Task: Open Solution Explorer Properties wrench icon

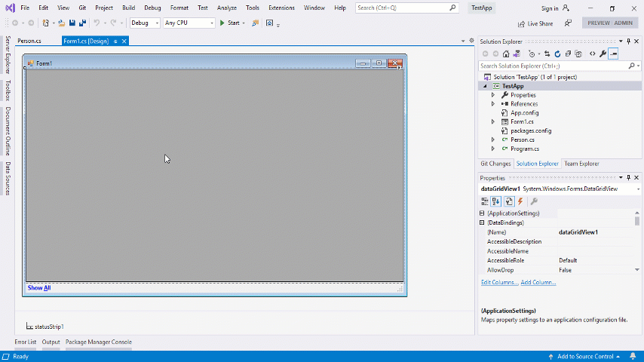Action: (603, 54)
